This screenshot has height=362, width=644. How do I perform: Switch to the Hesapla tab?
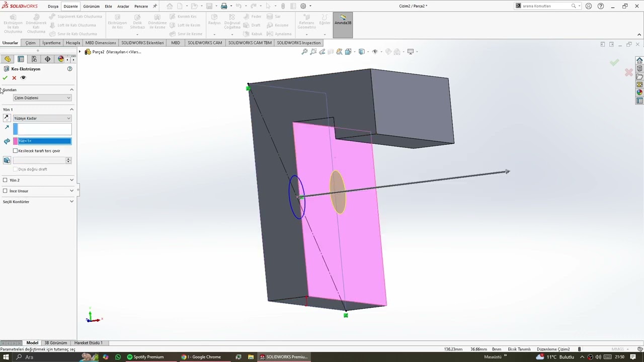73,43
